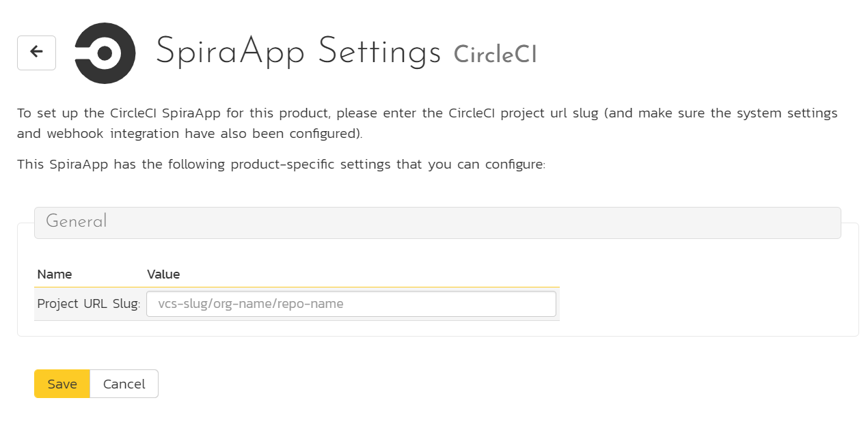Focus the vcs-slug/org-name/repo-name placeholder box

351,304
